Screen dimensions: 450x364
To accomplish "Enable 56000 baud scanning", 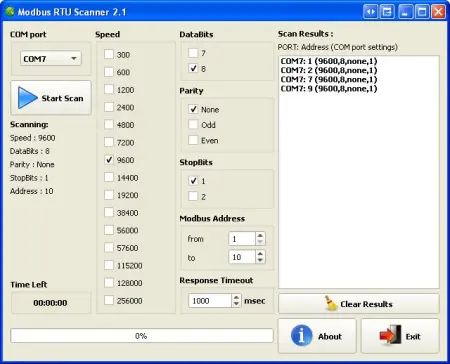I will pyautogui.click(x=109, y=230).
